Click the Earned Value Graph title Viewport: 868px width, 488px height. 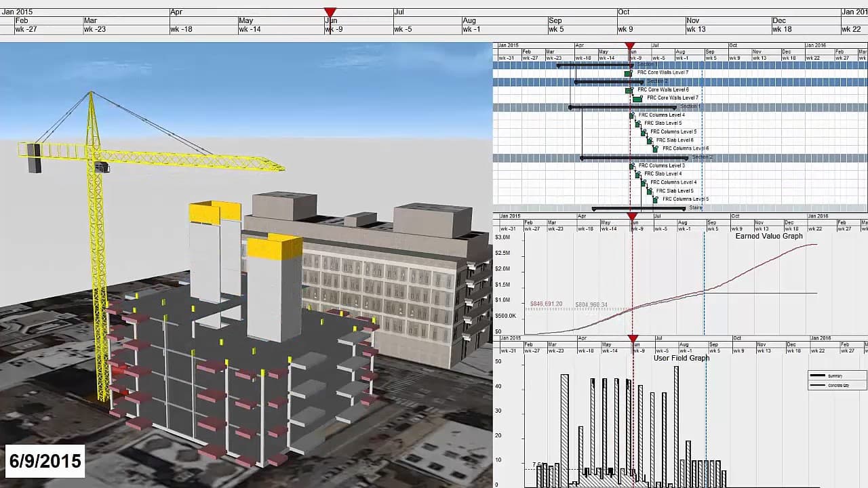pos(770,236)
